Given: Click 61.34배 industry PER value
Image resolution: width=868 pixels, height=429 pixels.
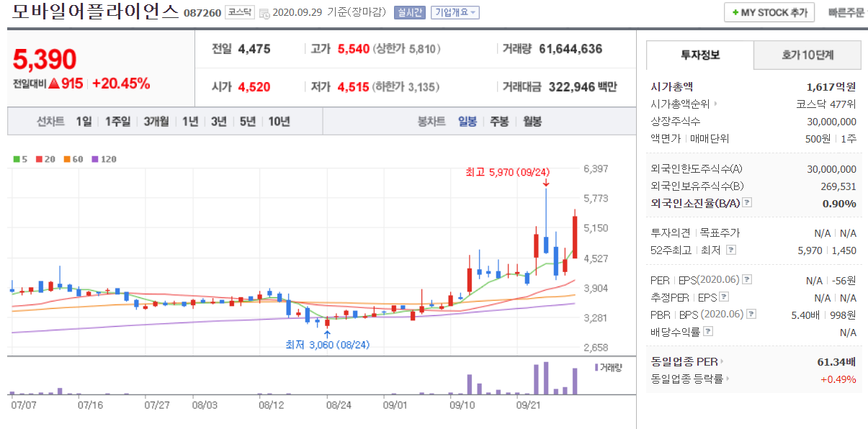Looking at the screenshot, I should coord(836,362).
